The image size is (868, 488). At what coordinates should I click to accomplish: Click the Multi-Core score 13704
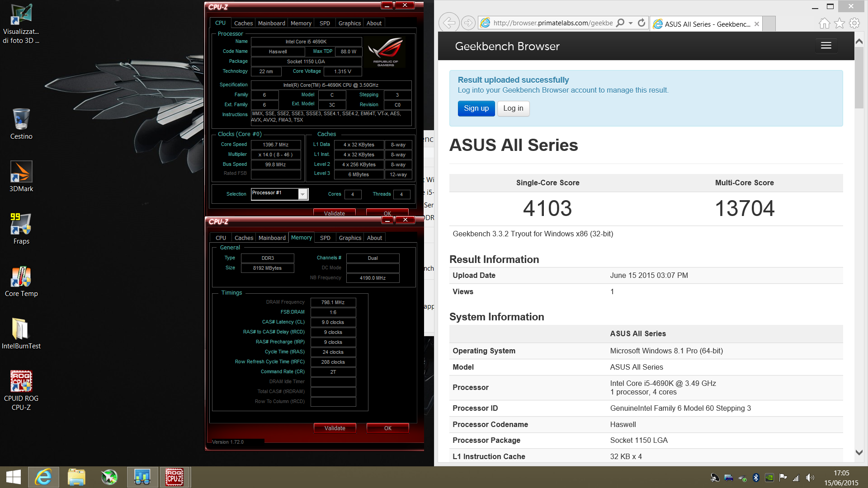tap(745, 208)
